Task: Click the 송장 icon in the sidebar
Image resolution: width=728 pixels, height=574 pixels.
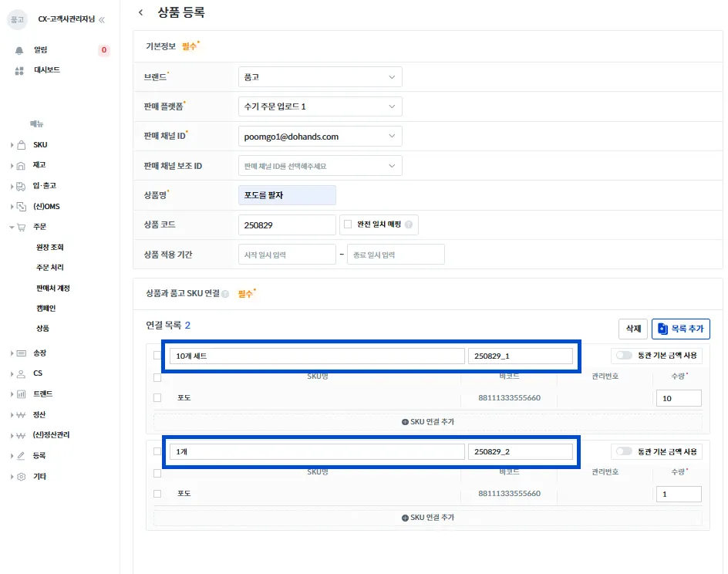Action: [22, 353]
